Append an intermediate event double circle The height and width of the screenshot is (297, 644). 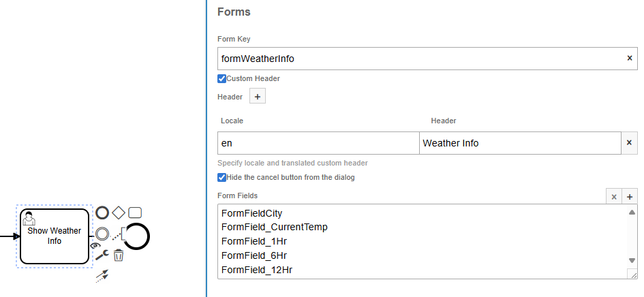click(x=102, y=234)
